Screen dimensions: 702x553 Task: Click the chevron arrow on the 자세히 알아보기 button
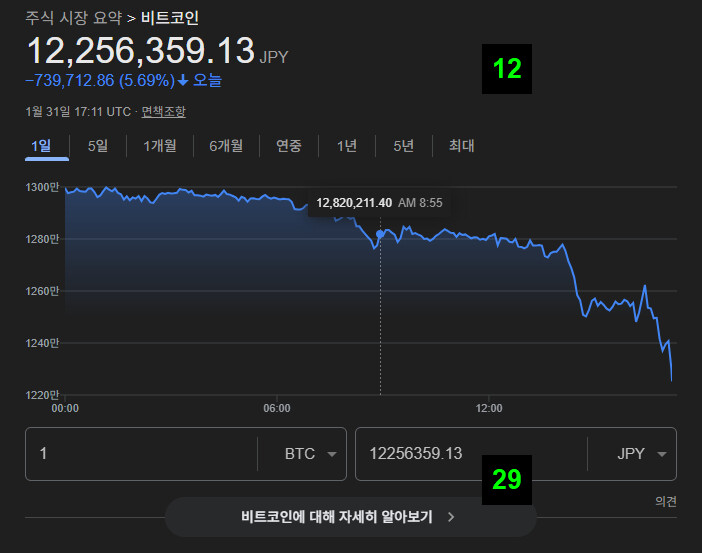click(x=451, y=517)
